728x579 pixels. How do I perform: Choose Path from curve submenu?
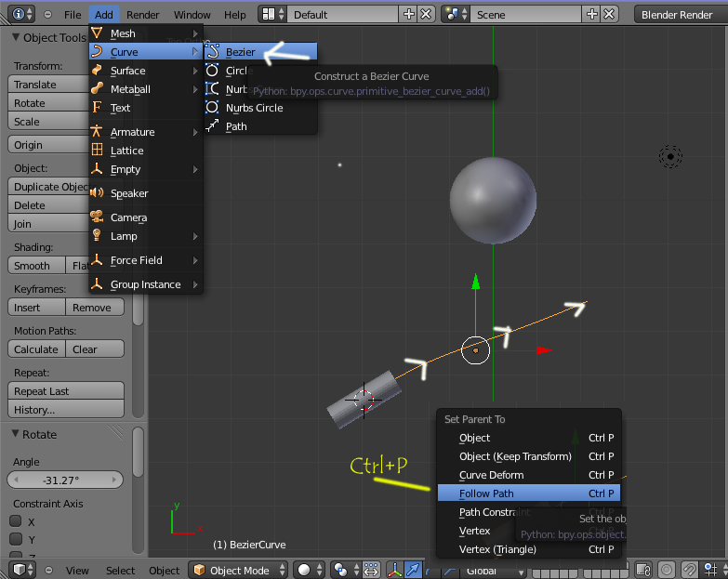click(260, 126)
